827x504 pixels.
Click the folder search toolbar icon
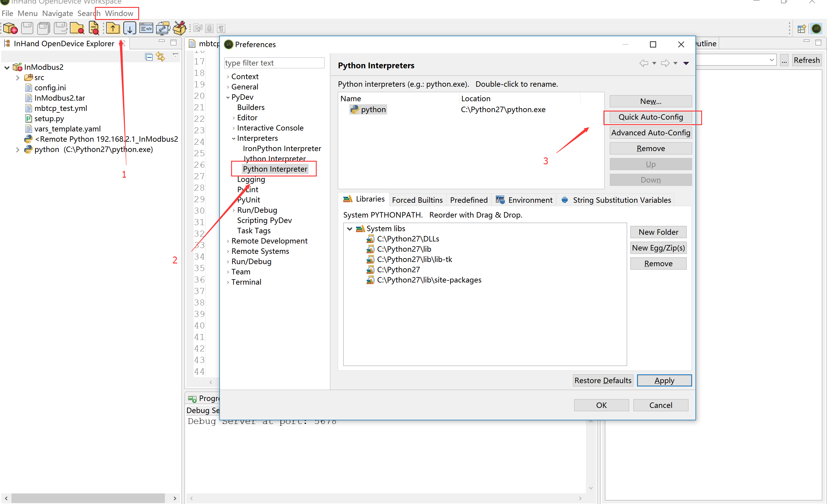77,28
